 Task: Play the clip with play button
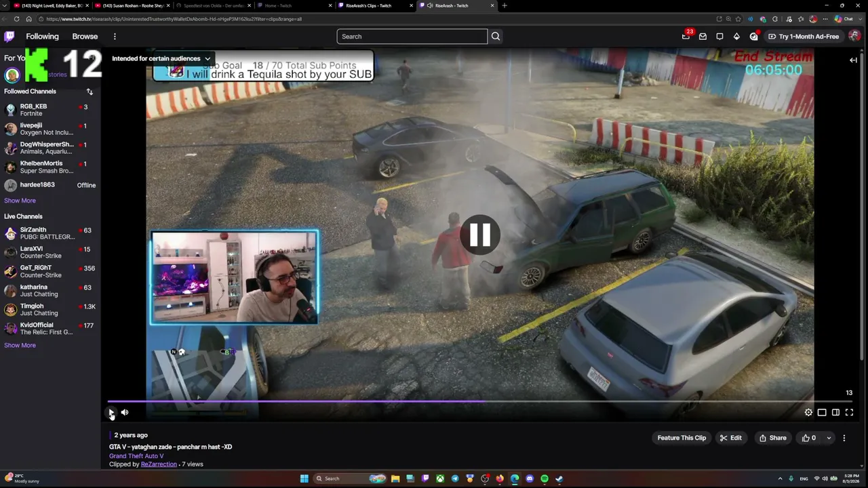coord(111,412)
